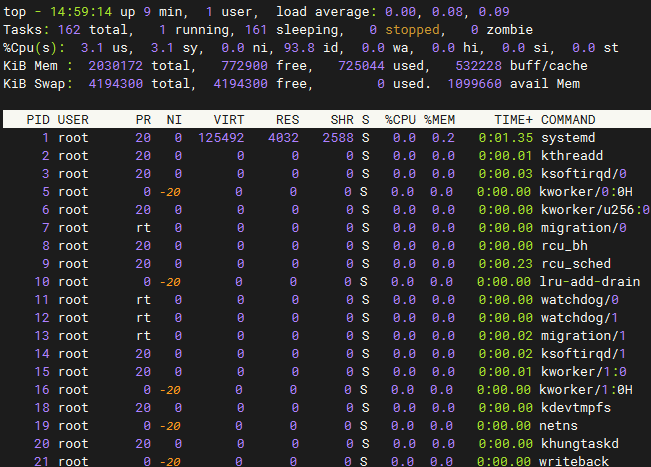
Task: Click the SHR column header
Action: point(342,120)
